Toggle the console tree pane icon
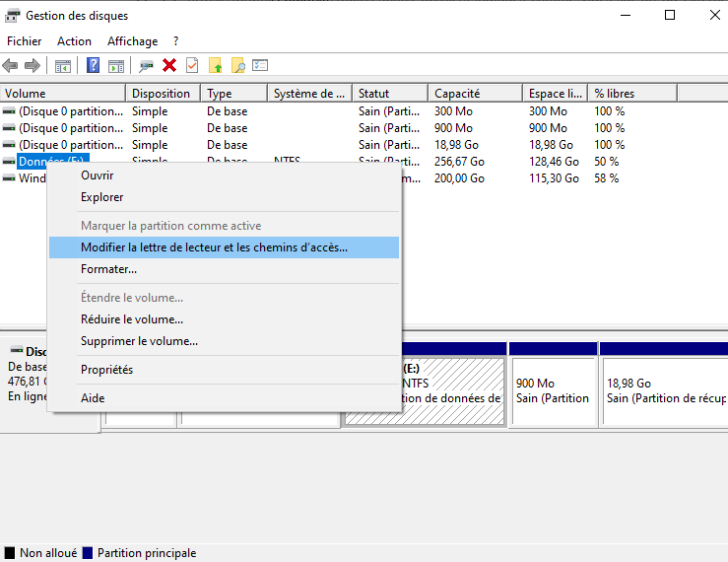This screenshot has height=562, width=728. coord(63,66)
